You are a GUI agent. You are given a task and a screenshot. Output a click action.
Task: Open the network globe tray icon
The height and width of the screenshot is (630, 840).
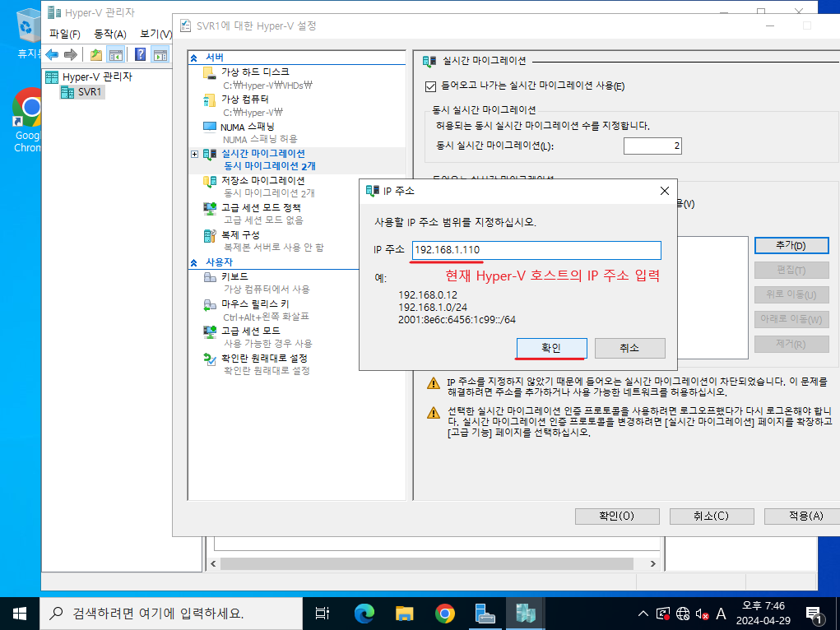tap(683, 614)
